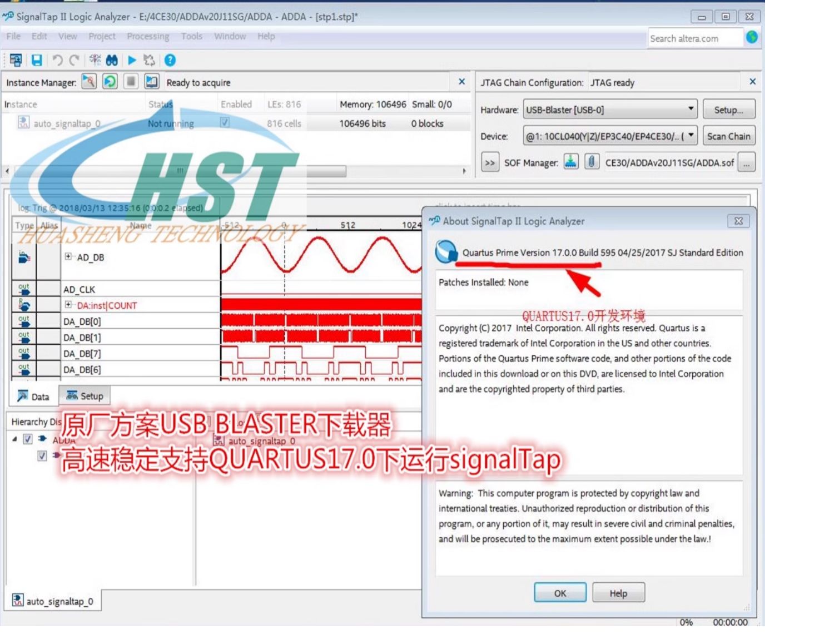Undo the last action from the toolbar
The width and height of the screenshot is (834, 644).
coord(57,60)
